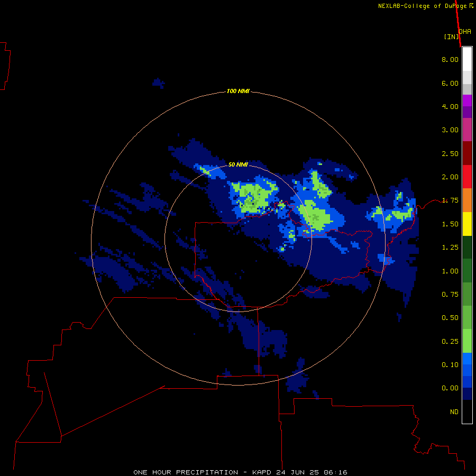476x476 pixels.
Task: Click the dark red 2.50 legend swatch
Action: click(467, 153)
